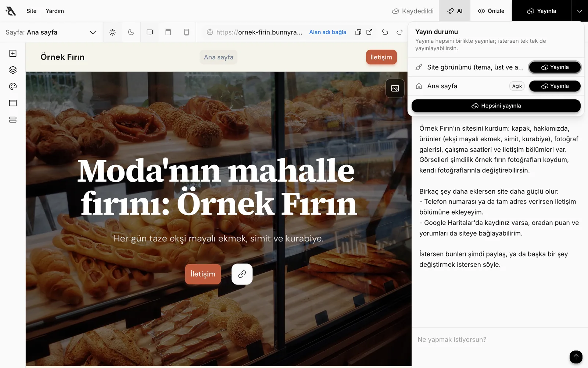Open the add section plus icon in sidebar
The image size is (588, 368).
pos(13,53)
